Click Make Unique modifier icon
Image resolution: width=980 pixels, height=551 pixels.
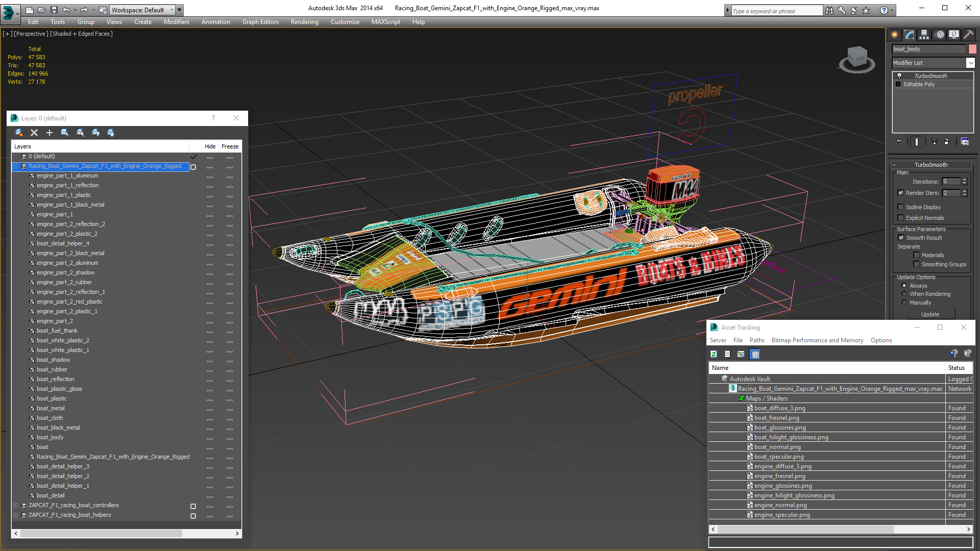click(934, 142)
